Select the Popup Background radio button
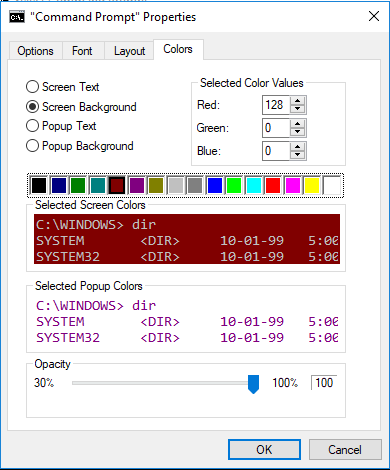Screen dimensions: 390x470 (32, 146)
